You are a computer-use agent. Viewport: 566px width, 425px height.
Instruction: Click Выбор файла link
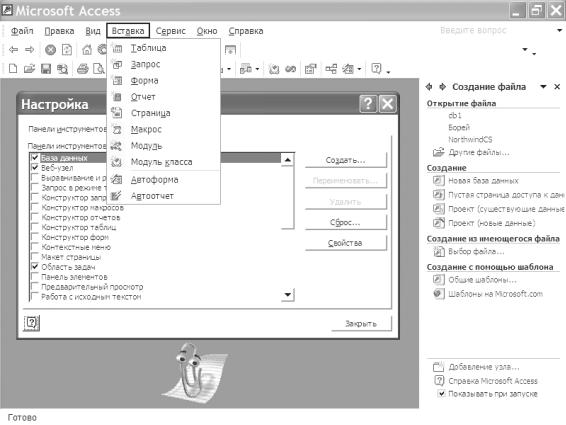[x=476, y=251]
